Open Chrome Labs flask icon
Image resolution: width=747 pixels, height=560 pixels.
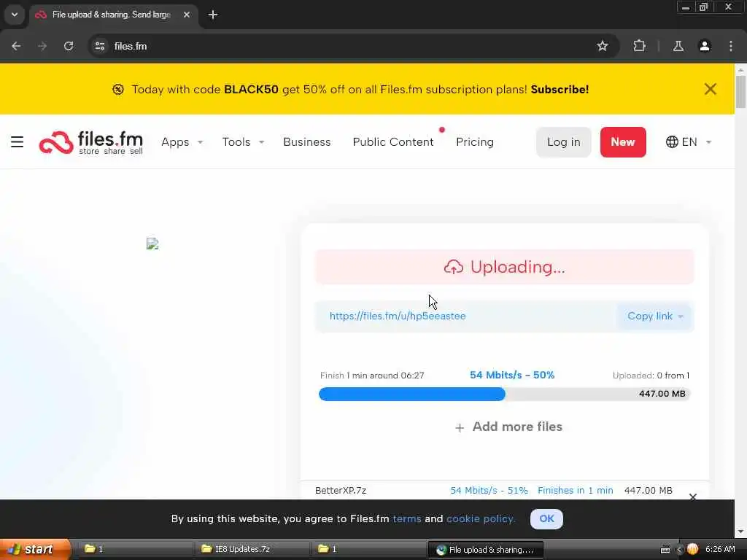pyautogui.click(x=678, y=46)
